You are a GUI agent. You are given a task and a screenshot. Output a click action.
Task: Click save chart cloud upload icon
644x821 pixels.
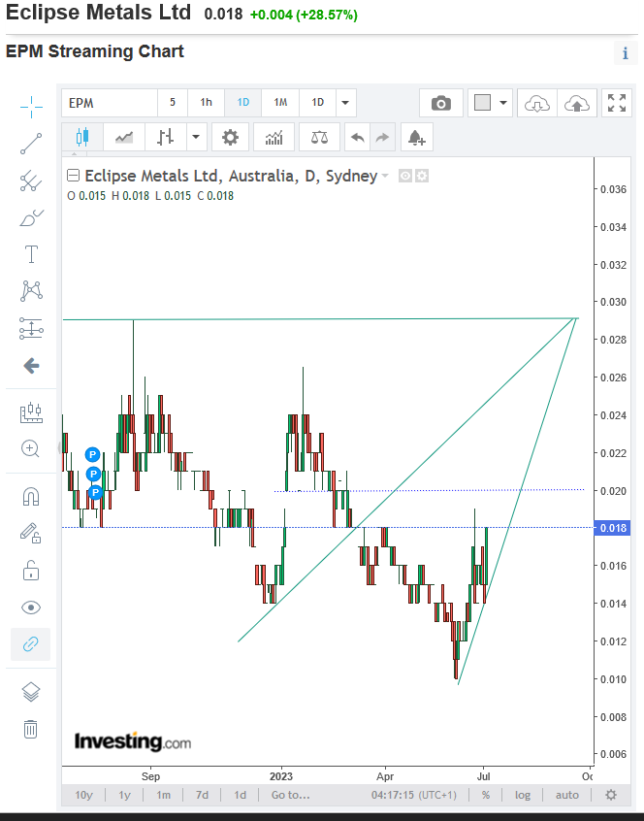point(576,103)
